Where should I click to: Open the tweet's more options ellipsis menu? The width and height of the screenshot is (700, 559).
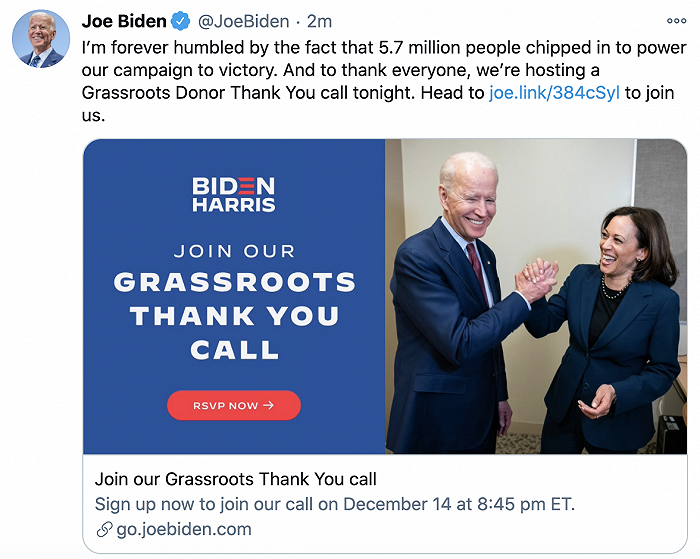coord(676,21)
